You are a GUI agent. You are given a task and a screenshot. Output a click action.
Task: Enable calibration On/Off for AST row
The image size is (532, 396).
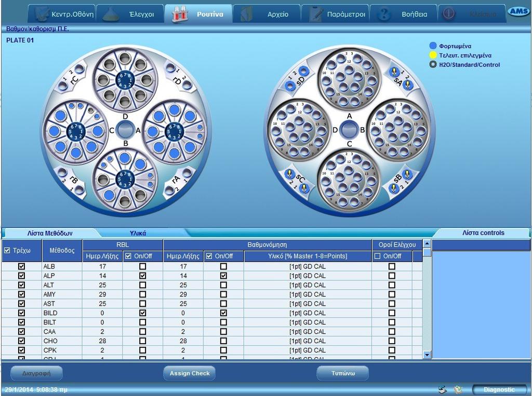click(x=223, y=304)
